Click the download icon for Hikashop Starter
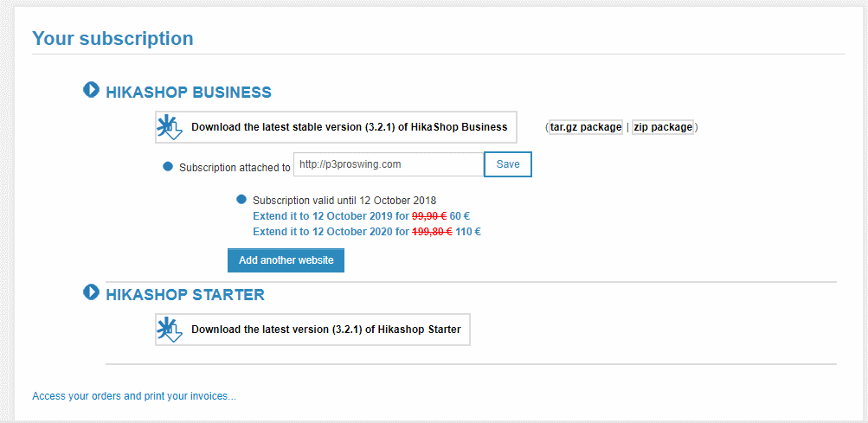Screen dimensions: 868x423 170,330
